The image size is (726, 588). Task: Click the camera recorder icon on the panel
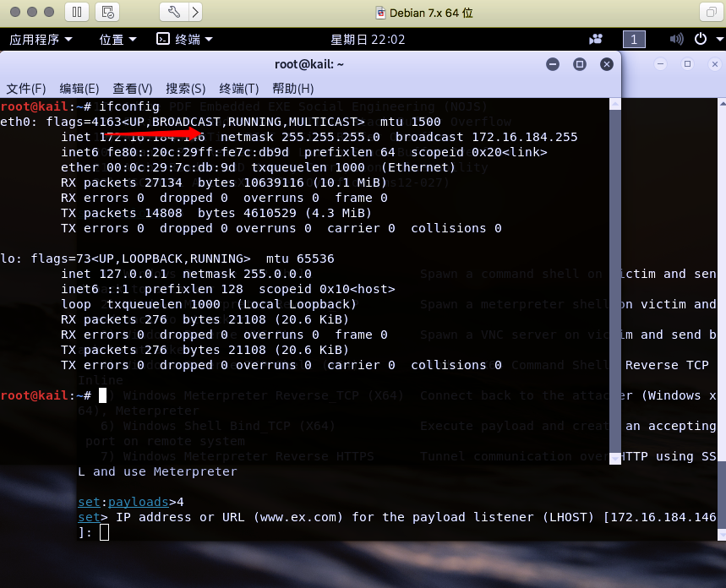pos(596,39)
